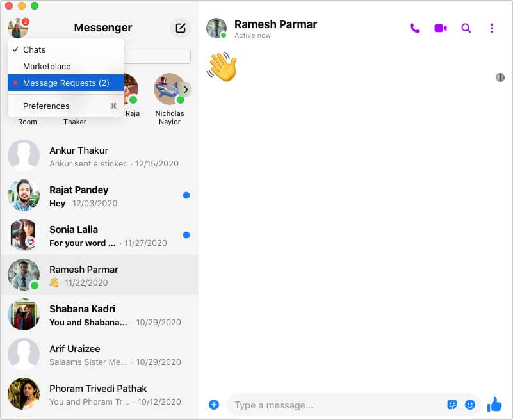Close the window with red button
The image size is (513, 420).
pos(9,6)
